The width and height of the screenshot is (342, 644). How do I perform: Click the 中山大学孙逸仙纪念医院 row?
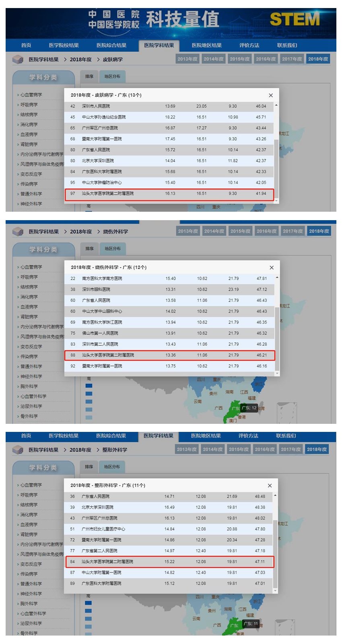tap(169, 117)
